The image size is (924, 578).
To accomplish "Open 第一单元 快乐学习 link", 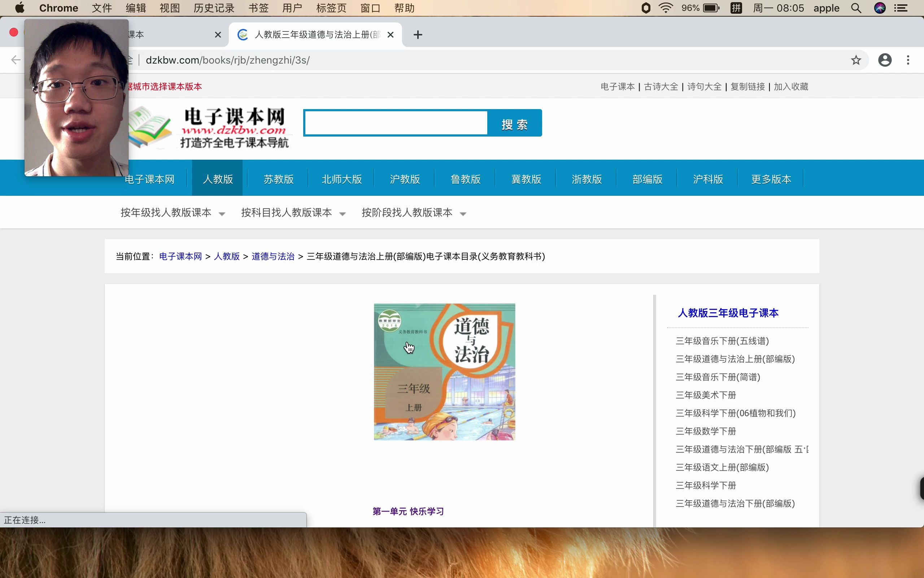I will point(408,512).
